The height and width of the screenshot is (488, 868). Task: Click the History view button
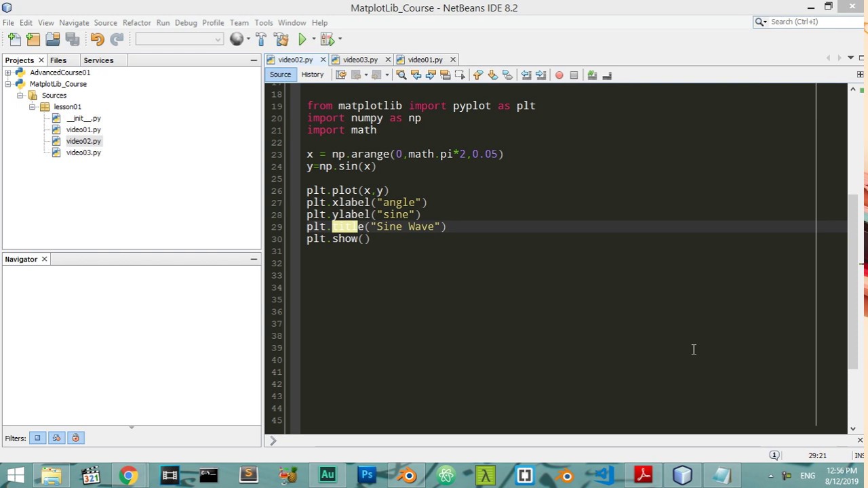coord(313,75)
